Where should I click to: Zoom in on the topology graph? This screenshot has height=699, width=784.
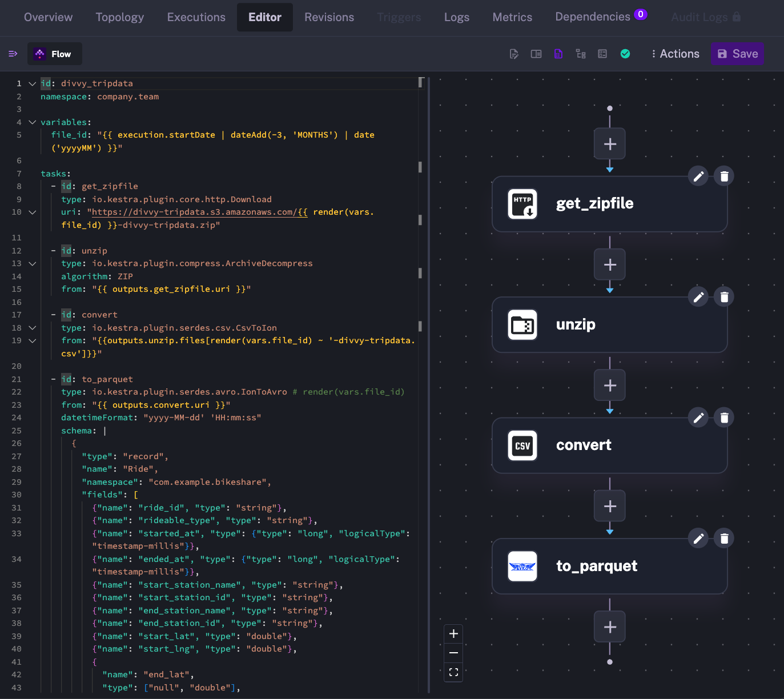pos(453,634)
